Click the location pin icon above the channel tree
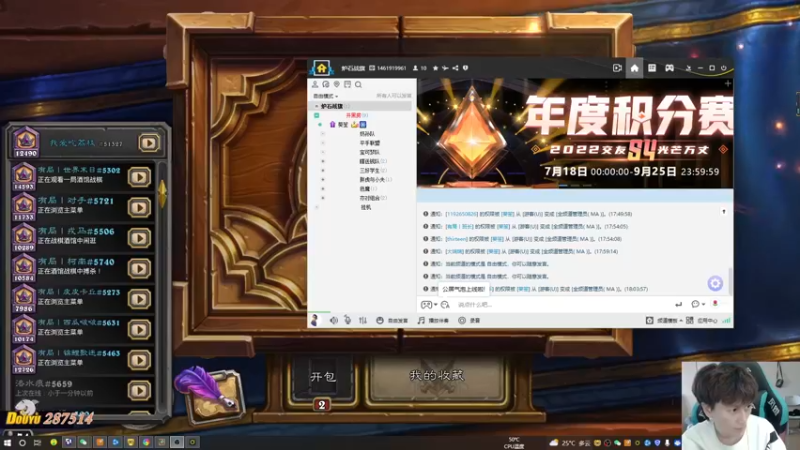Viewport: 800px width, 450px height. 336,84
